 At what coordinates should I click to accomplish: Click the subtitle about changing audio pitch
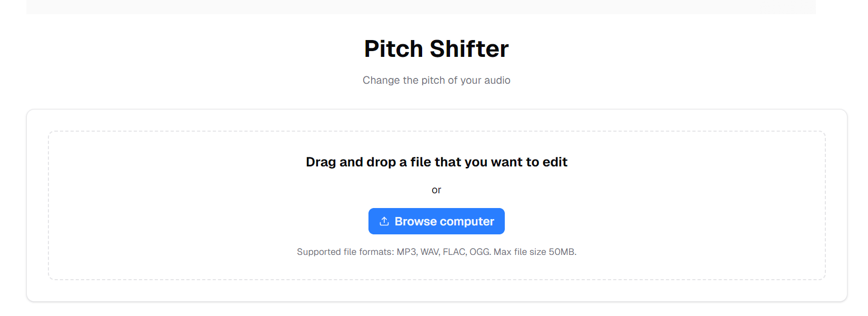coord(436,80)
